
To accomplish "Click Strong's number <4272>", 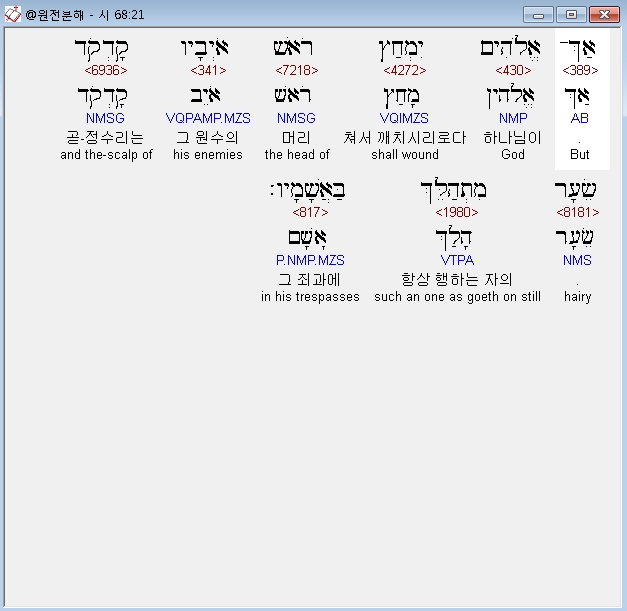I will pyautogui.click(x=405, y=70).
